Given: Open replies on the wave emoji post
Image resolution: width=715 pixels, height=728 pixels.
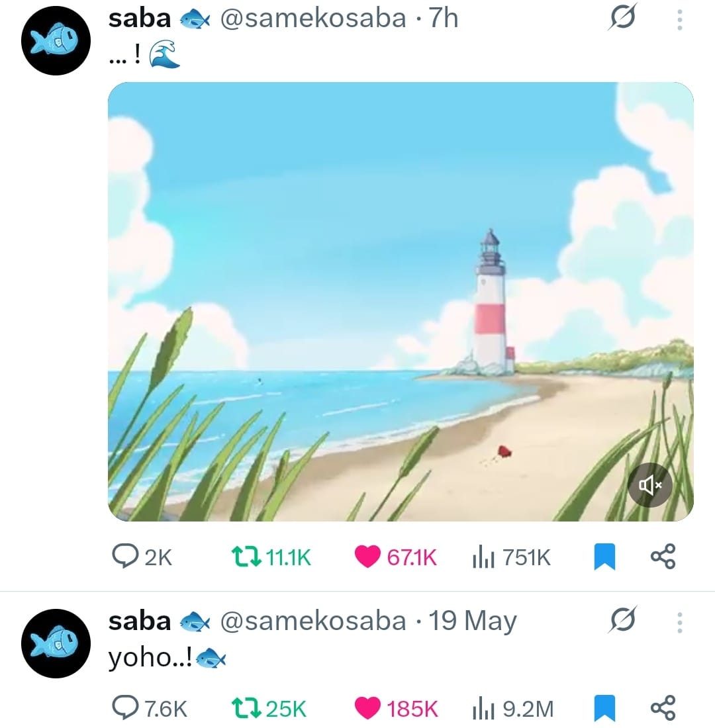Looking at the screenshot, I should coord(142,557).
